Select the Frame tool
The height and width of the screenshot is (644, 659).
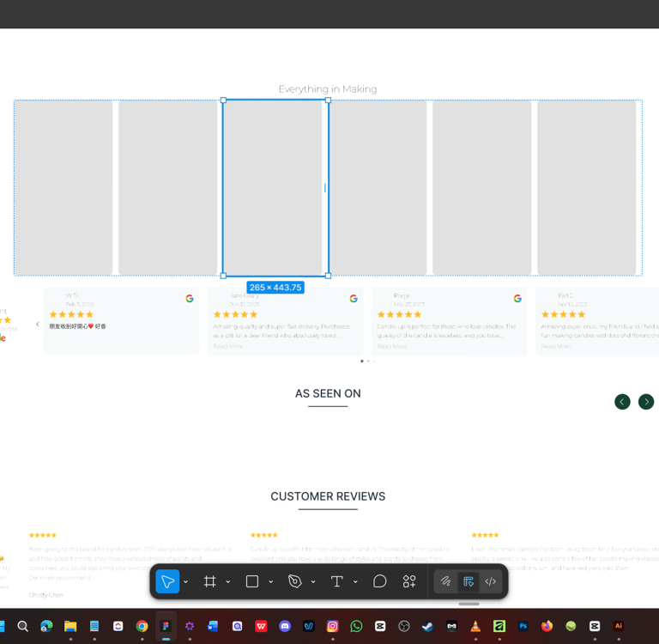coord(209,581)
